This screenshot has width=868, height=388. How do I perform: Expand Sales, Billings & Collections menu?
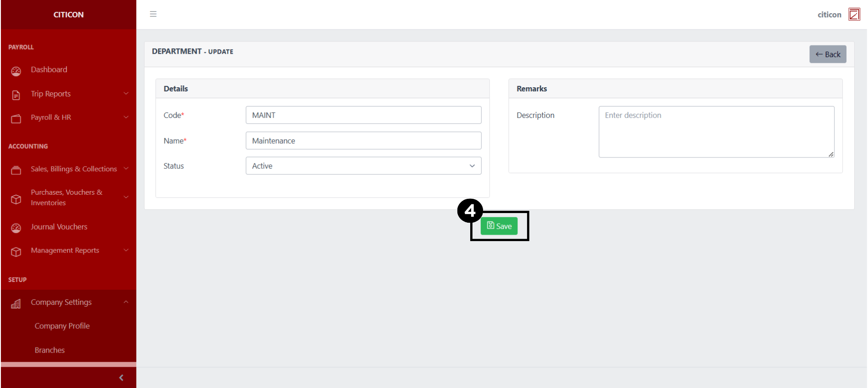click(126, 169)
